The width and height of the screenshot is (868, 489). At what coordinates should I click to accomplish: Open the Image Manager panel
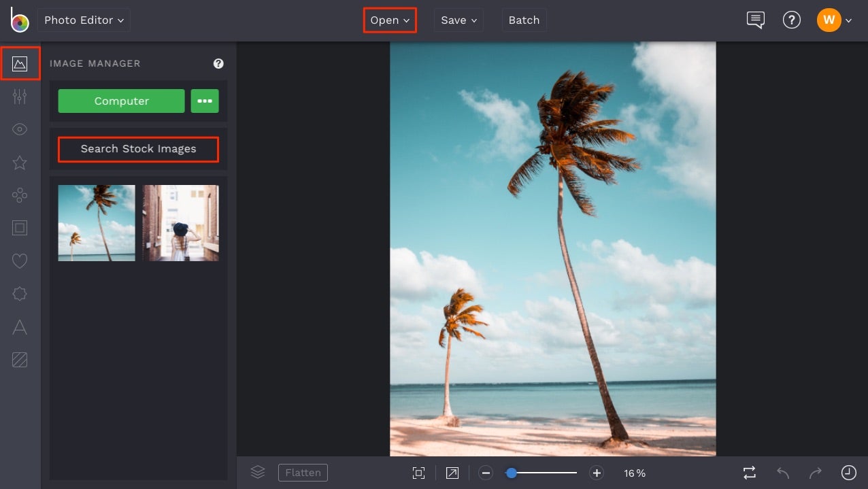pyautogui.click(x=19, y=63)
